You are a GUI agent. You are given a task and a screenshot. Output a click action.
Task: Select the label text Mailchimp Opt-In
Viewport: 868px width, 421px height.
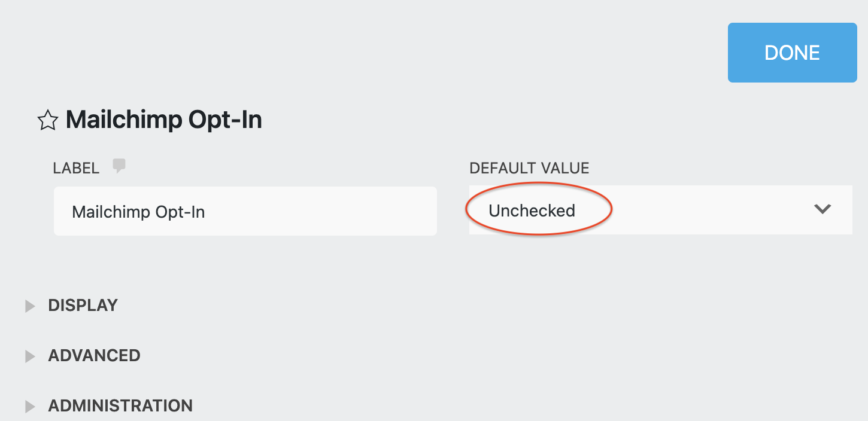(x=138, y=210)
